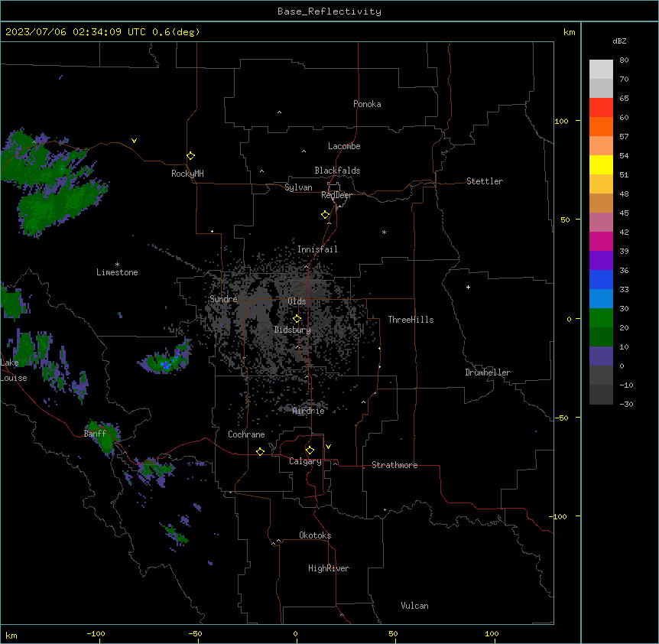Viewport: 659px width, 644px height.
Task: Click the Didsbury town label
Action: point(293,330)
